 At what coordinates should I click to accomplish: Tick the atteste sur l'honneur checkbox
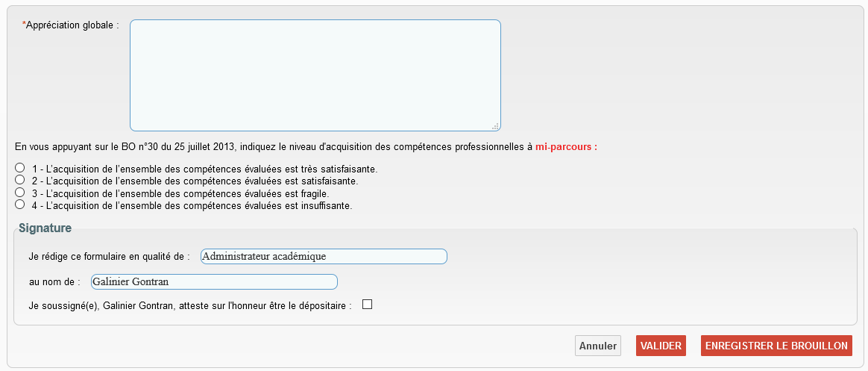[367, 305]
